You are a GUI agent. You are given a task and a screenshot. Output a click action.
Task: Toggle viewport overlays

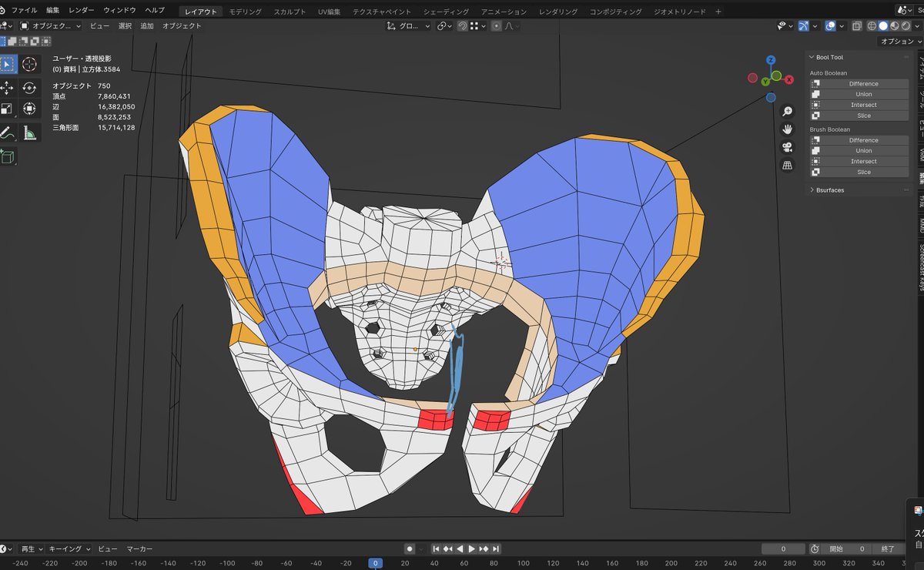(x=830, y=25)
